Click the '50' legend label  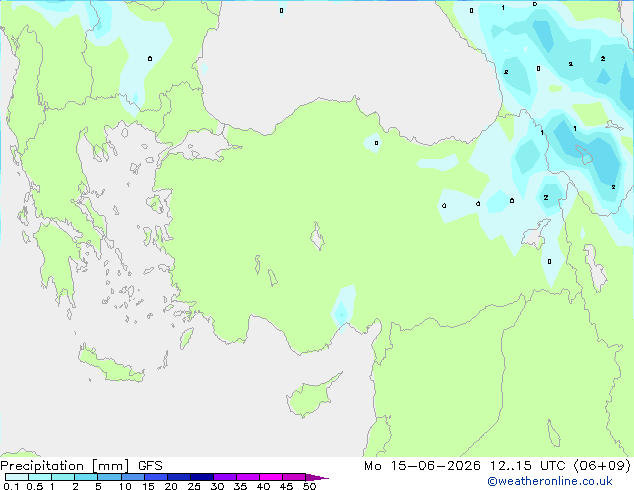tap(309, 486)
